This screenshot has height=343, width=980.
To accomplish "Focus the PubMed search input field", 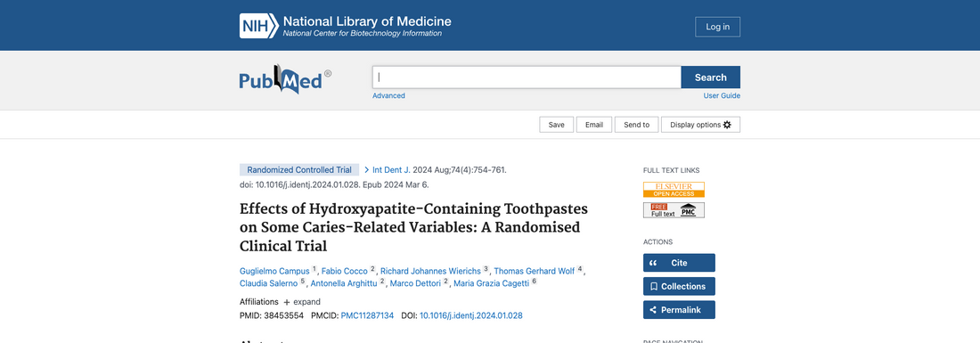I will pos(527,78).
